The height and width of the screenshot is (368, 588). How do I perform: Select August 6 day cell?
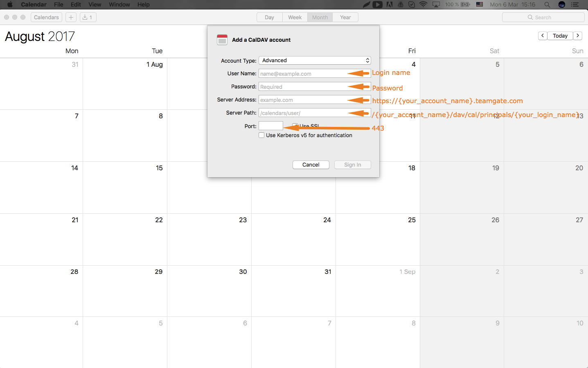coord(546,84)
